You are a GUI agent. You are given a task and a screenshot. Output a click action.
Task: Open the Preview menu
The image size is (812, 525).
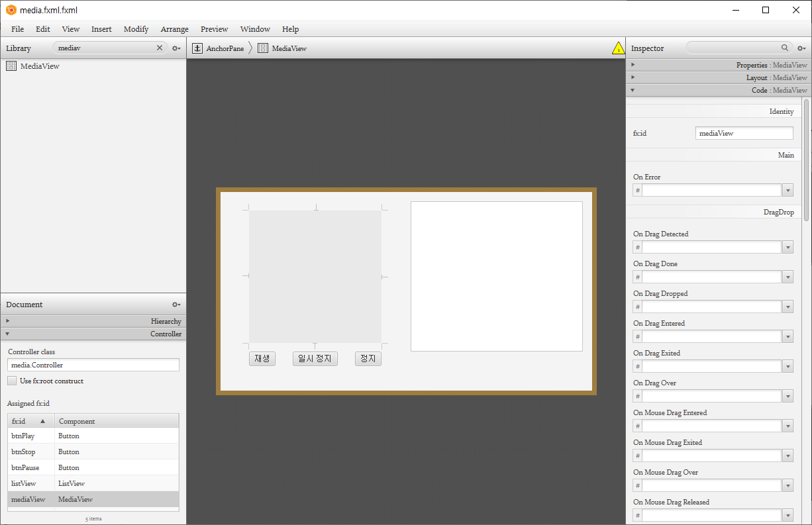(x=215, y=29)
